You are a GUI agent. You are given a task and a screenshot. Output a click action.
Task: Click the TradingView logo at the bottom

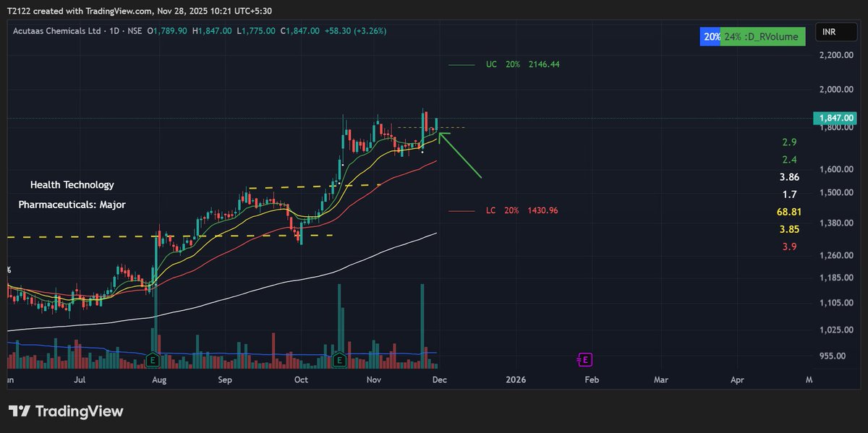click(66, 411)
